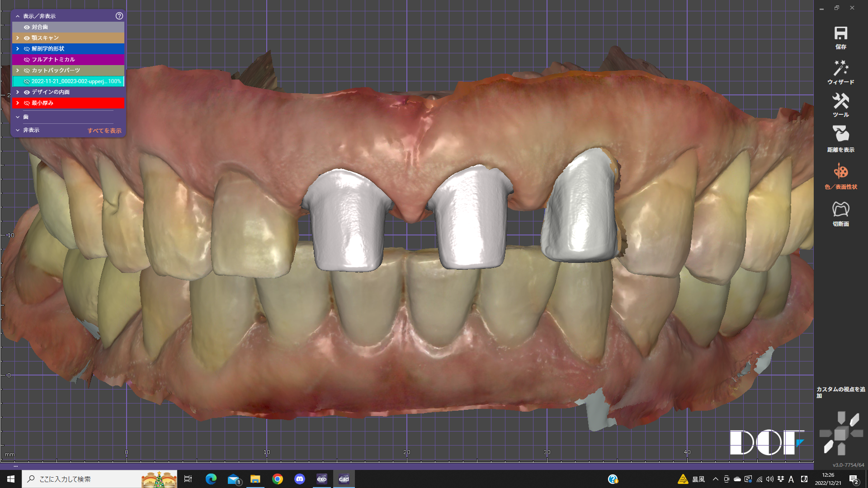Viewport: 868px width, 488px height.
Task: Open color/surface properties (色／表面性状) icon
Action: [x=840, y=172]
